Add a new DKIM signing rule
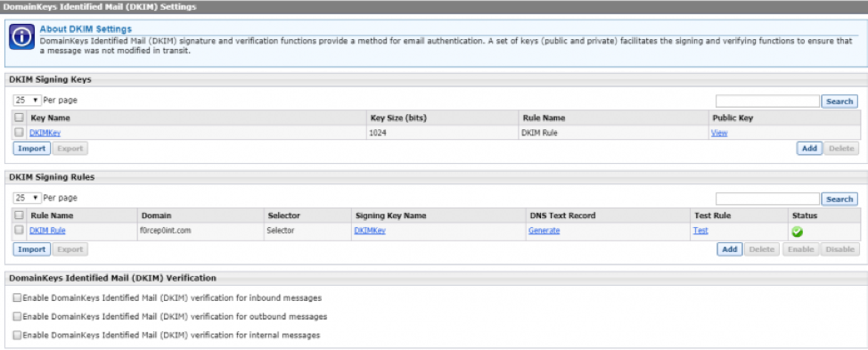This screenshot has width=868, height=350. (730, 249)
